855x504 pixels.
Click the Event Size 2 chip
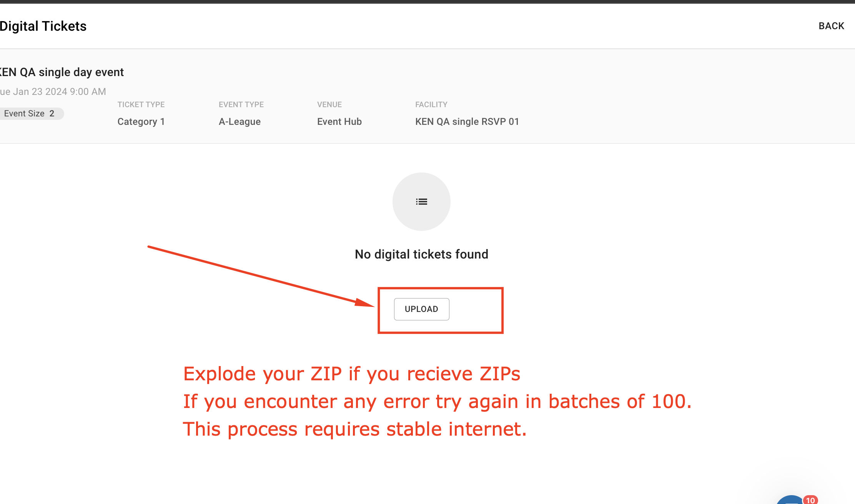[29, 114]
